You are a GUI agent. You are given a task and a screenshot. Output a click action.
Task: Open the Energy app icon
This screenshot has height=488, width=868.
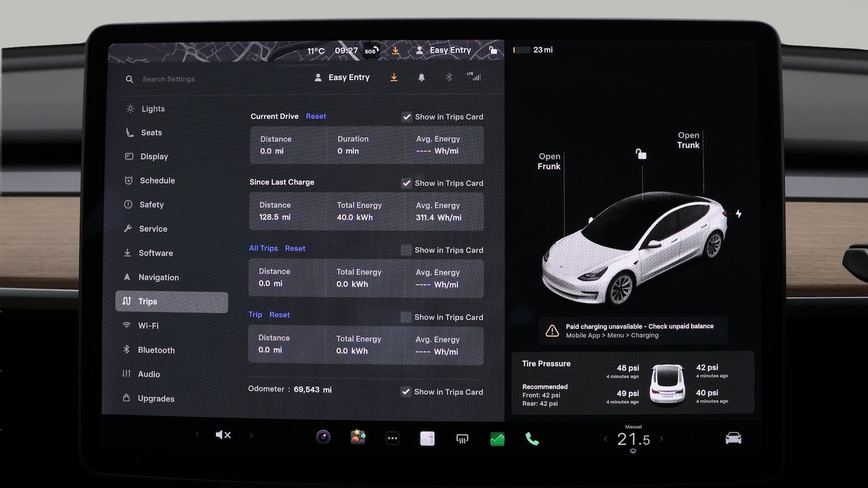click(x=496, y=438)
